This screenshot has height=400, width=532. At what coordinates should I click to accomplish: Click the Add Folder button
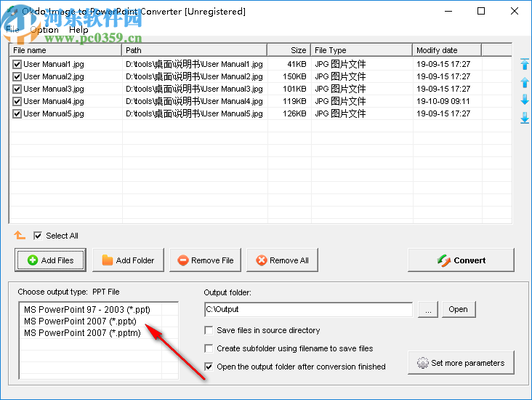coord(128,260)
